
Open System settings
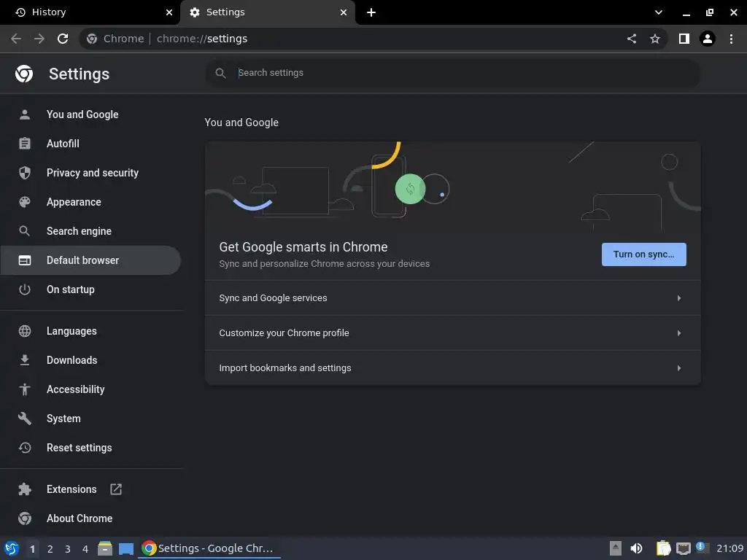(90, 418)
